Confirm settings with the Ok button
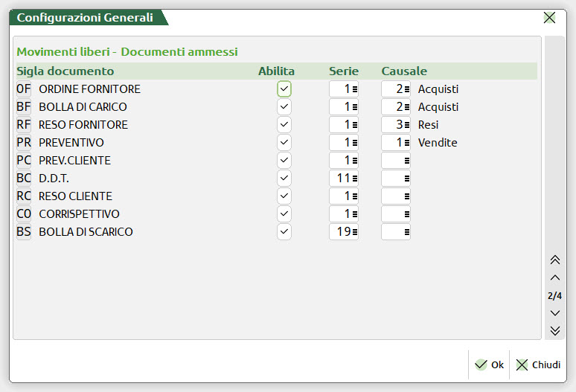This screenshot has width=576, height=392. (490, 365)
